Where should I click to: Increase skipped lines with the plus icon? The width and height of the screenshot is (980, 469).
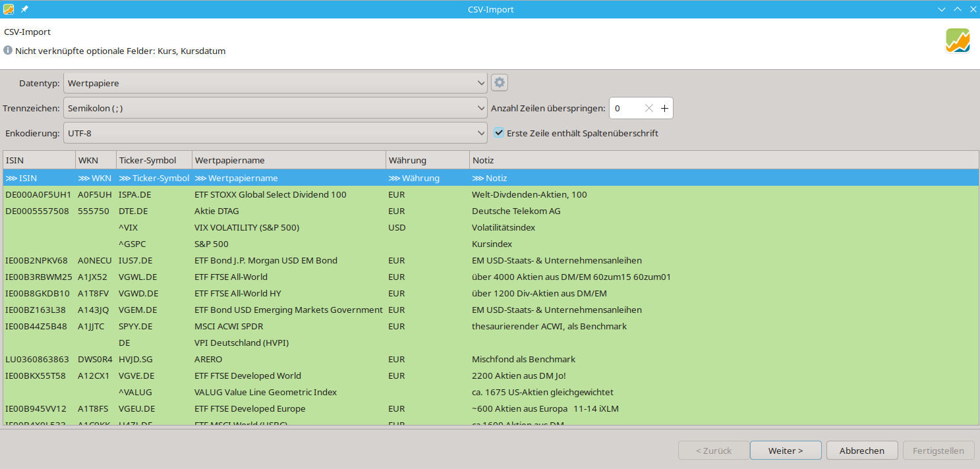[x=664, y=108]
